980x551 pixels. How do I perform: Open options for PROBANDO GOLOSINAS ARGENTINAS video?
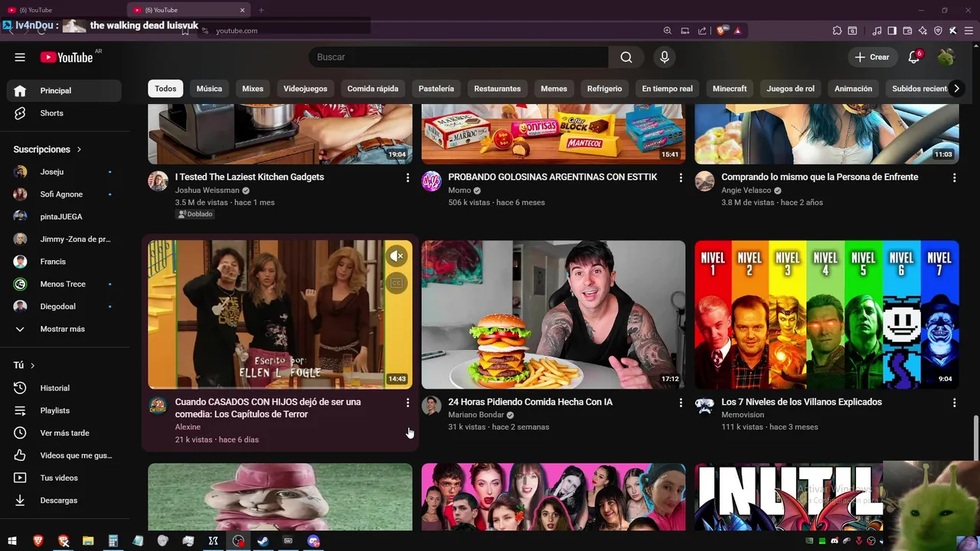tap(681, 178)
